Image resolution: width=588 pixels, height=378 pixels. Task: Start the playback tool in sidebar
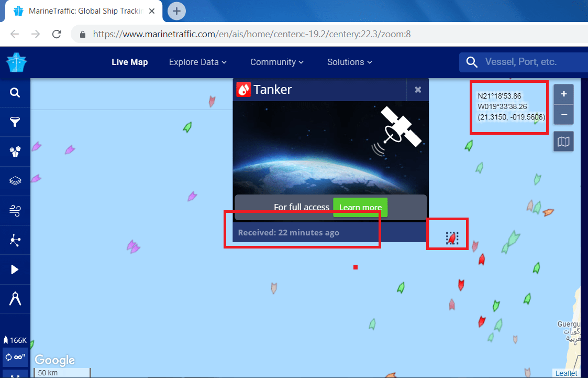coord(15,269)
